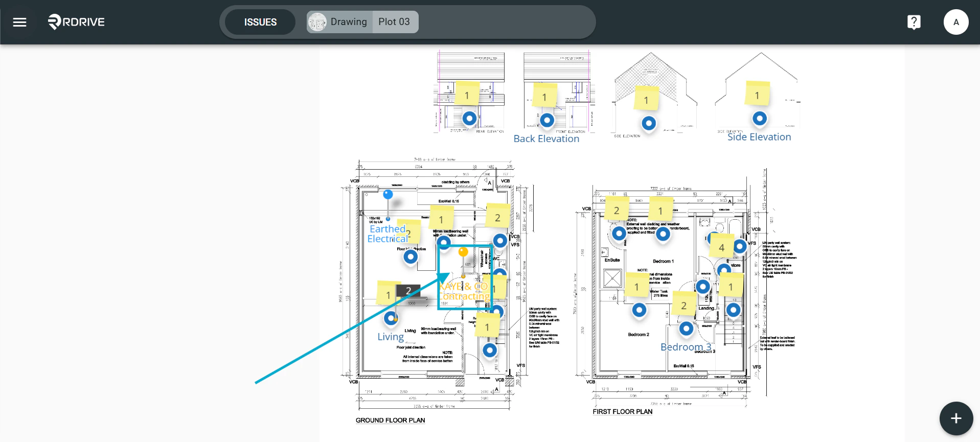
Task: Click the pin beside sticky note 4
Action: tap(740, 247)
